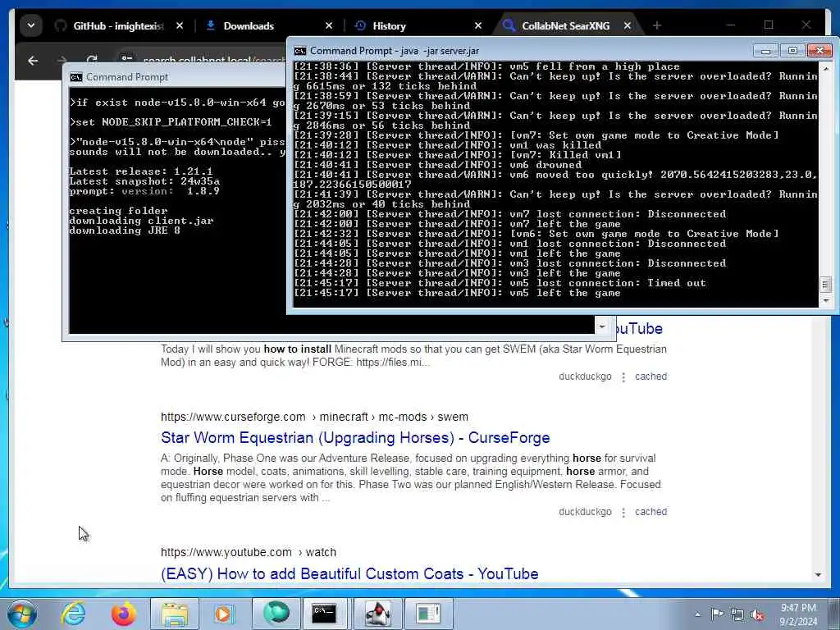Click the 'vm5 fell from a high place' log line
The image size is (840, 630).
click(x=486, y=66)
